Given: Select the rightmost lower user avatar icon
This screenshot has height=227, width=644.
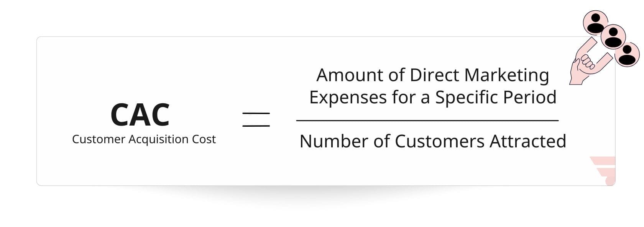Looking at the screenshot, I should pos(627,54).
